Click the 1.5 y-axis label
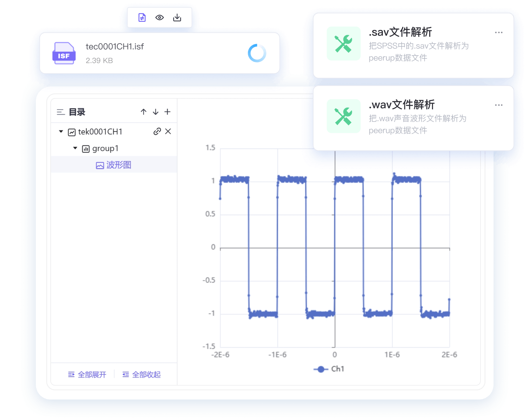 [210, 148]
